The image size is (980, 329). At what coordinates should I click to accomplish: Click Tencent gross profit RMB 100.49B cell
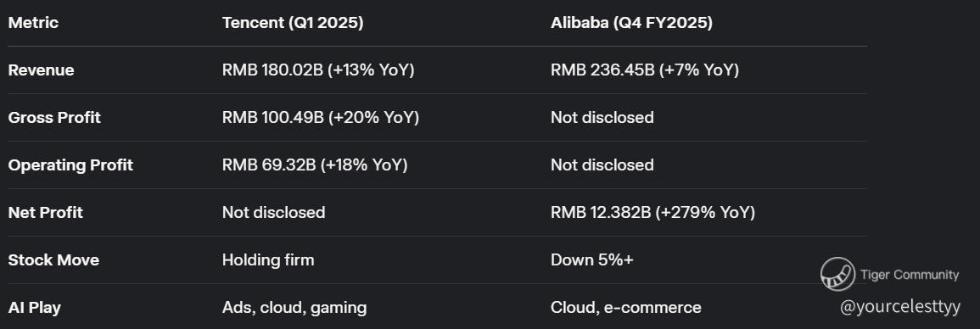(x=321, y=117)
